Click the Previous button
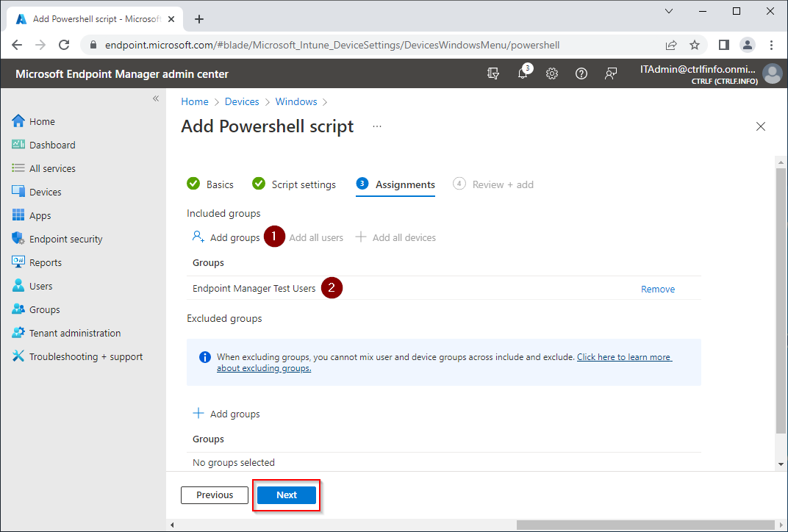Viewport: 788px width, 532px height. (215, 495)
